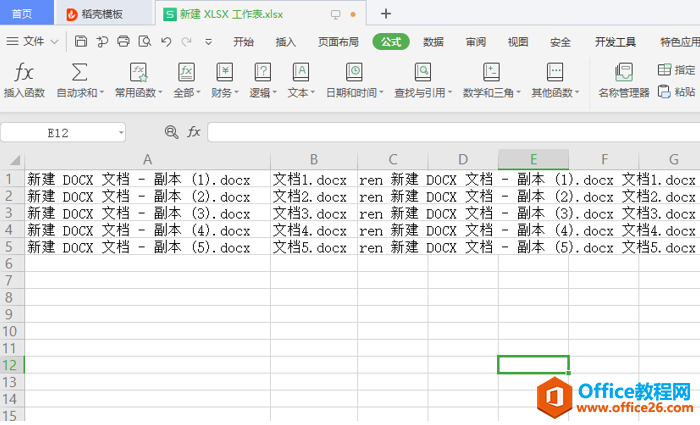Switch to the Review (审阅) ribbon tab
Screen dimensions: 700x425
475,42
